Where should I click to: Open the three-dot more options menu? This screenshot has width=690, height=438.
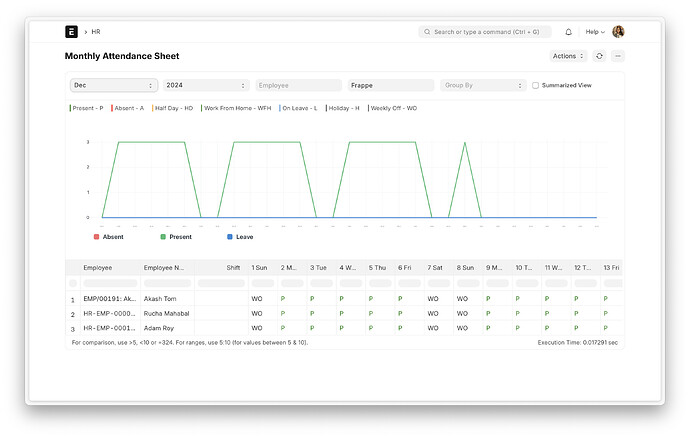pos(618,56)
